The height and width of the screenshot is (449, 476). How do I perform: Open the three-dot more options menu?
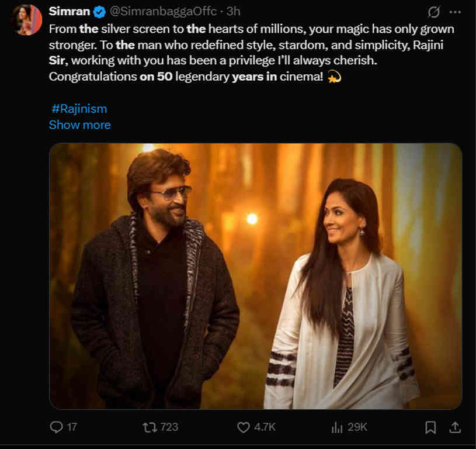(x=454, y=12)
